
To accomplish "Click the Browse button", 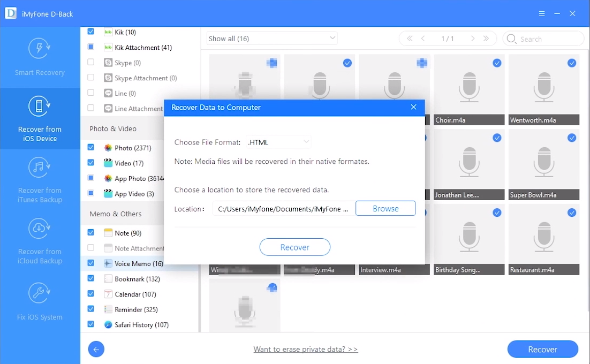I will [385, 208].
